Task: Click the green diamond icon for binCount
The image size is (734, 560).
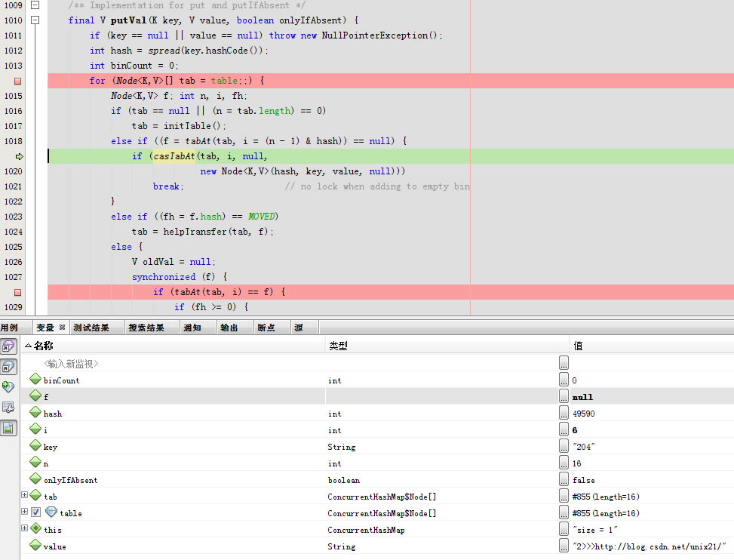Action: click(x=35, y=379)
